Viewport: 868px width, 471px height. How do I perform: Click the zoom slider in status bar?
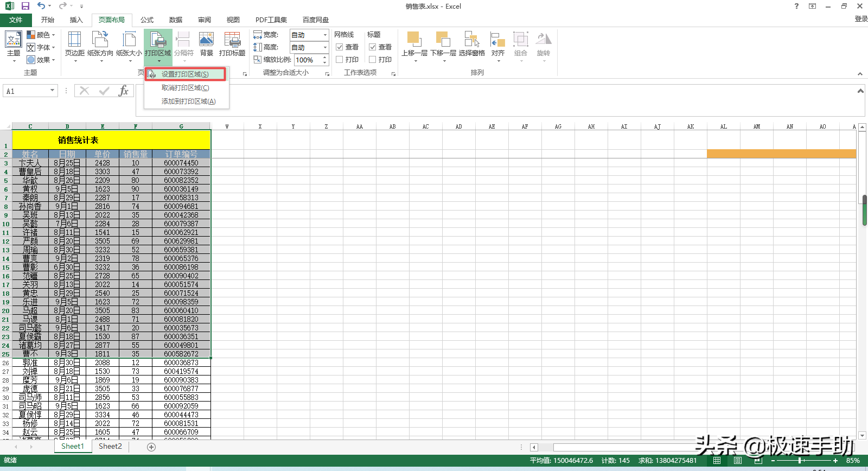click(x=800, y=461)
